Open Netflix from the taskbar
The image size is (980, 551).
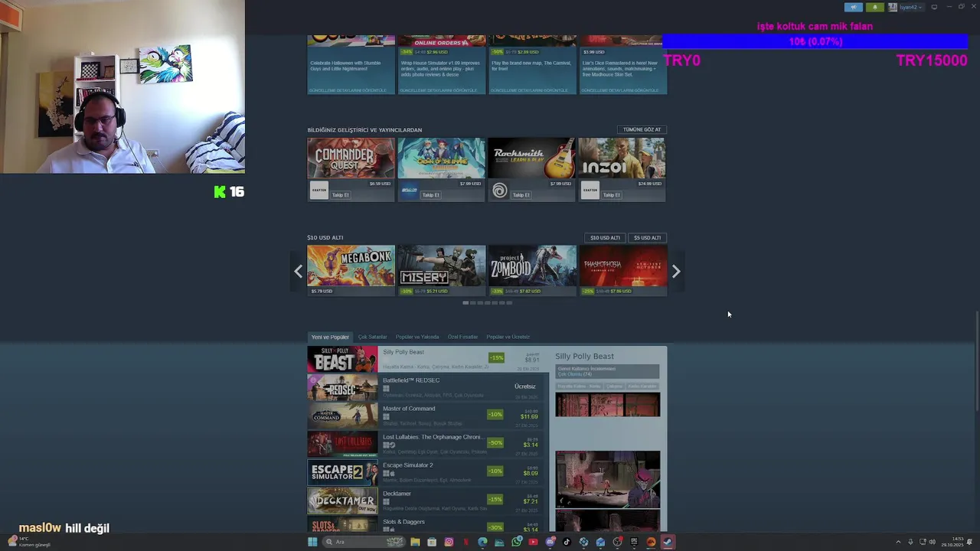pyautogui.click(x=465, y=542)
